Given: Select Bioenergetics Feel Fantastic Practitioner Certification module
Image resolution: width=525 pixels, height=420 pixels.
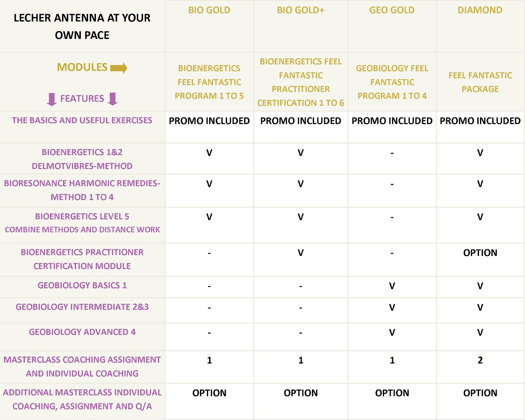Looking at the screenshot, I should pyautogui.click(x=301, y=82).
